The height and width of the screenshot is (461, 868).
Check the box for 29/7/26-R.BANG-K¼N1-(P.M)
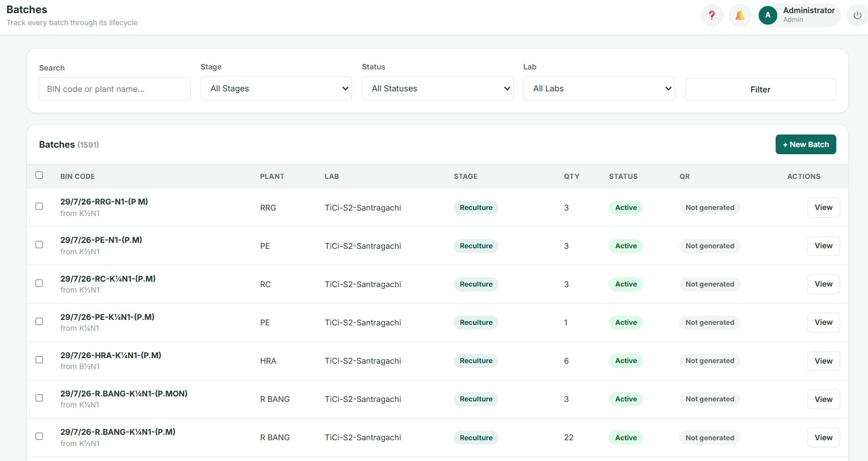(x=39, y=436)
